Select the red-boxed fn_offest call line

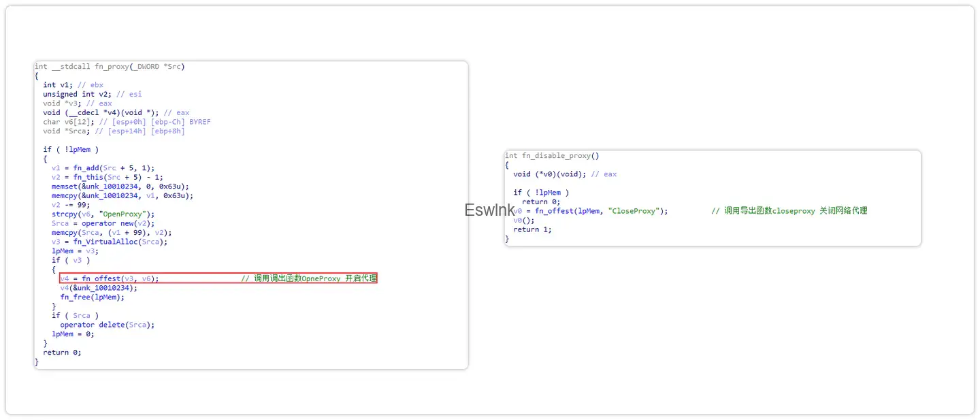(218, 278)
